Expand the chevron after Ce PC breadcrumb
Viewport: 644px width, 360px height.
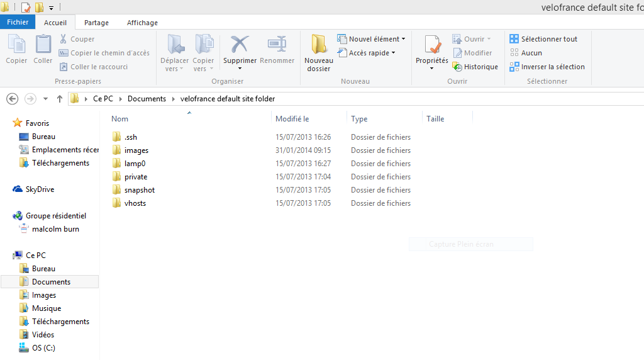121,99
